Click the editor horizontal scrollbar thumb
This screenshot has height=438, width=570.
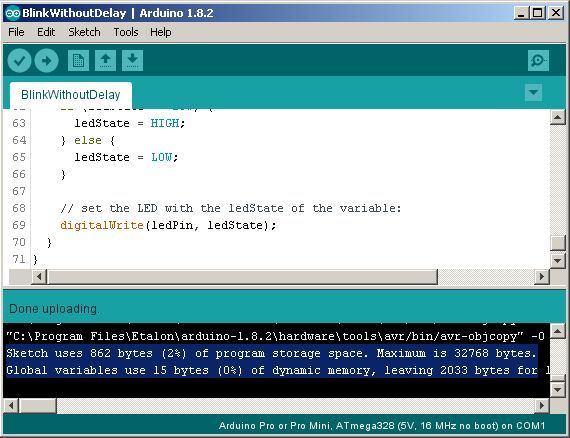click(x=242, y=276)
